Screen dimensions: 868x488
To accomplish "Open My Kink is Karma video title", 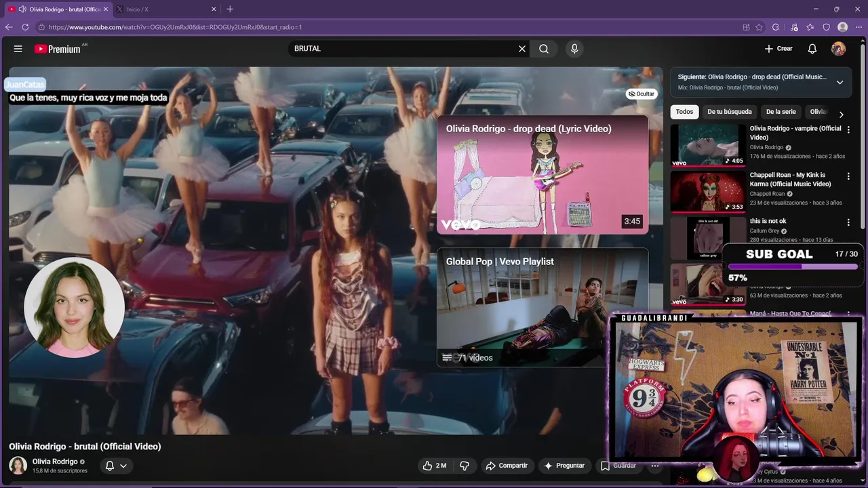I will tap(791, 180).
